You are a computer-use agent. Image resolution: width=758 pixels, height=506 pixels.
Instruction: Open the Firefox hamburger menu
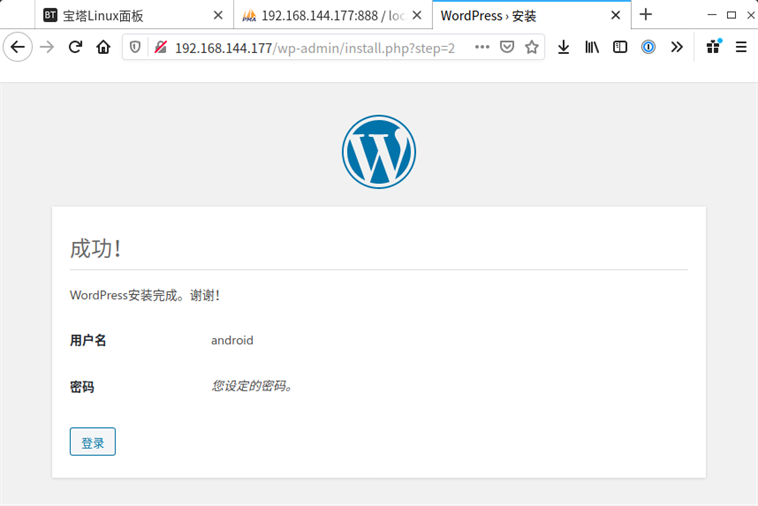point(741,47)
